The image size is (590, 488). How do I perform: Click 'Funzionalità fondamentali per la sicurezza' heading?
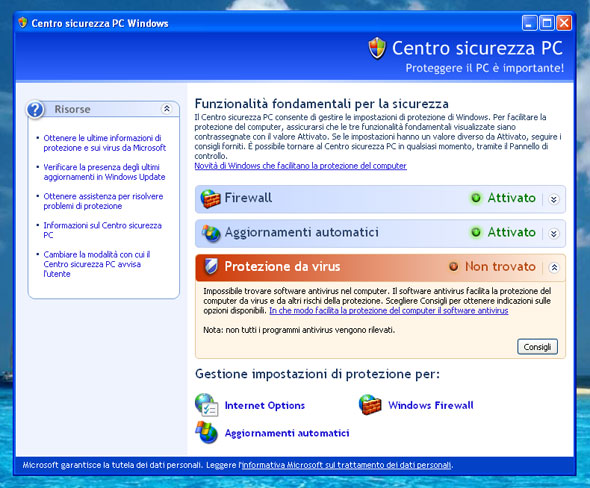click(322, 103)
